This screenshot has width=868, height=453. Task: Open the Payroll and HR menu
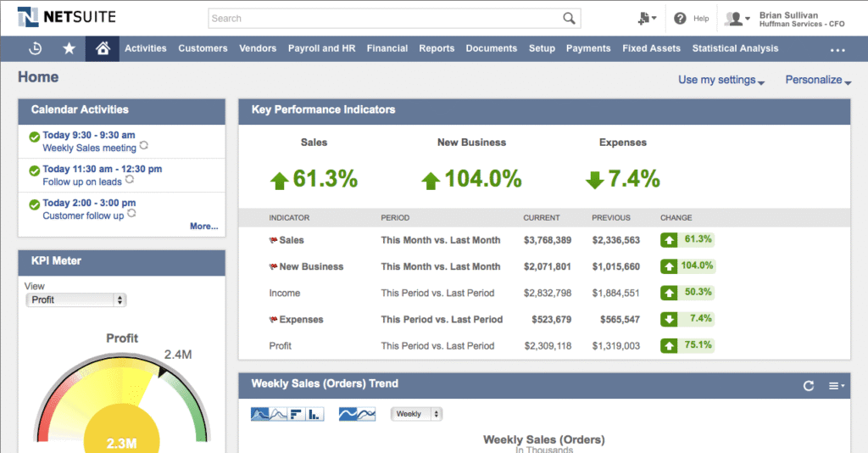pyautogui.click(x=321, y=48)
